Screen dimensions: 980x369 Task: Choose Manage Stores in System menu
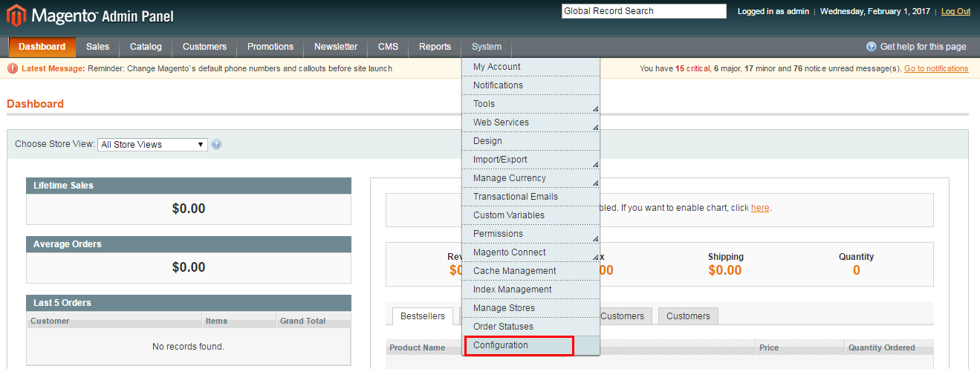[530, 308]
